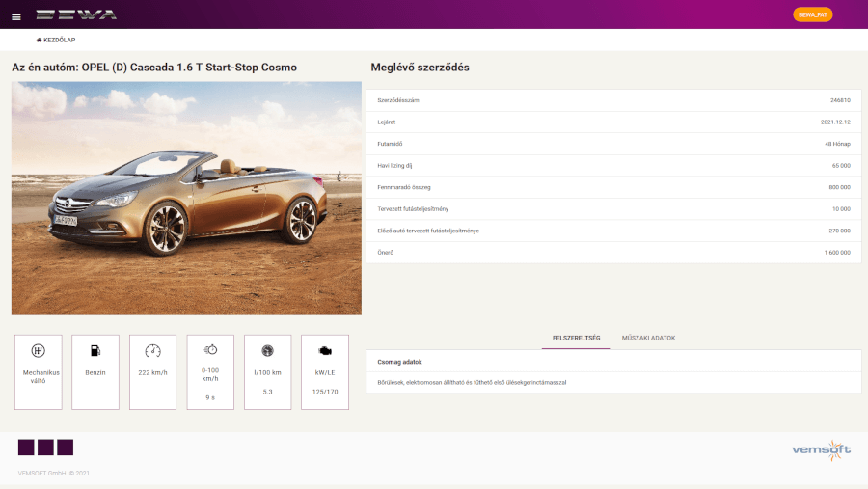Open the Opel Cascada car photo

point(186,199)
